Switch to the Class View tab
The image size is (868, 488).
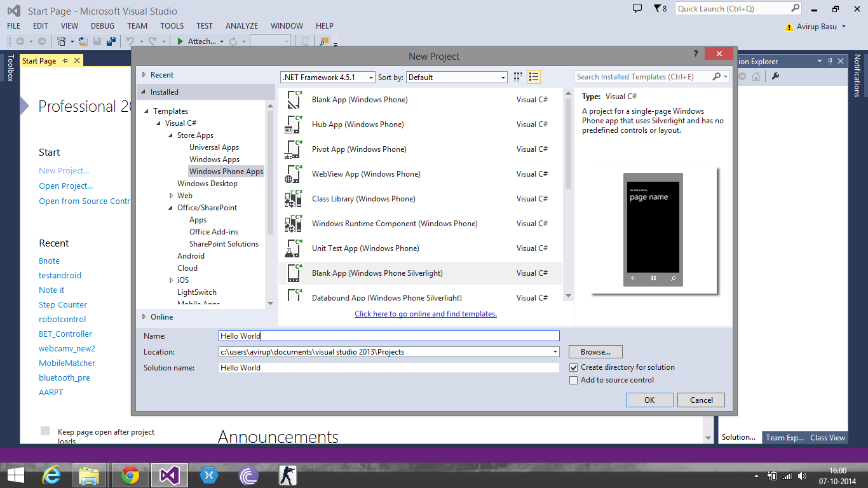point(827,437)
